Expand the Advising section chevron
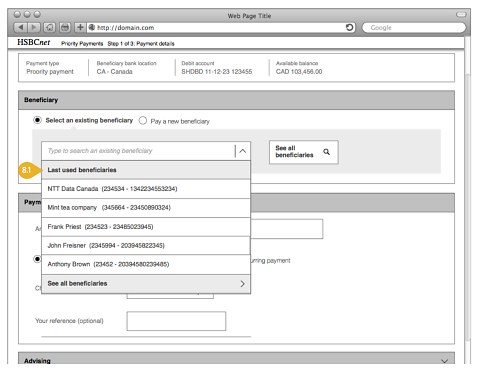The width and height of the screenshot is (479, 377). pyautogui.click(x=444, y=361)
